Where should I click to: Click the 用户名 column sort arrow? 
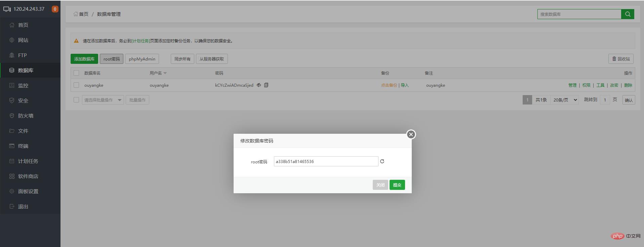pos(165,73)
